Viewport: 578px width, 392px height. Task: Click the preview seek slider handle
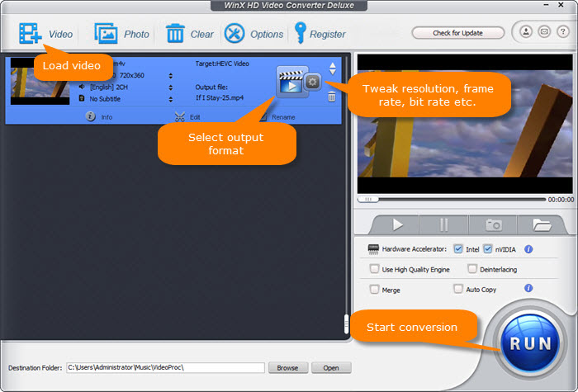368,200
